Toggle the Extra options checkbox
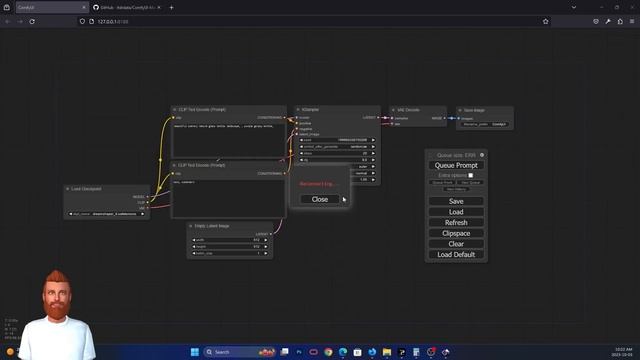Viewport: 640px width, 360px height. (x=471, y=175)
